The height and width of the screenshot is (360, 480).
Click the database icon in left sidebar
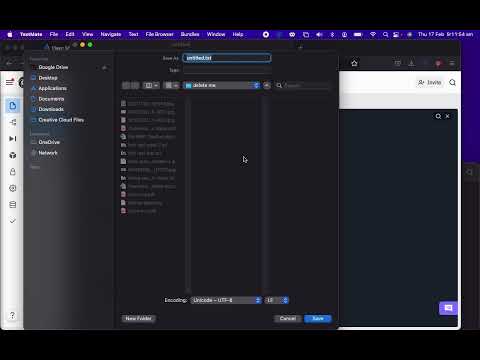(x=13, y=205)
